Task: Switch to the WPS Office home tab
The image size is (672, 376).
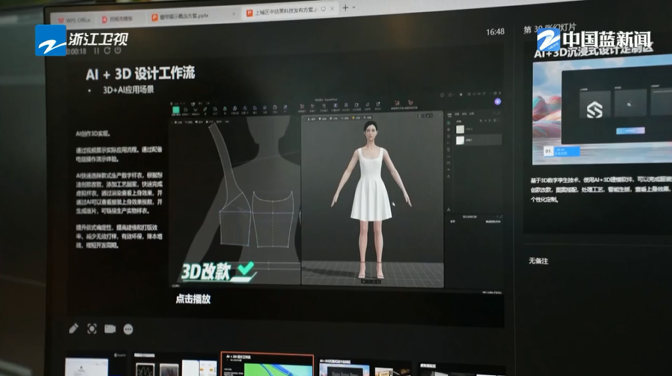Action: [x=74, y=20]
